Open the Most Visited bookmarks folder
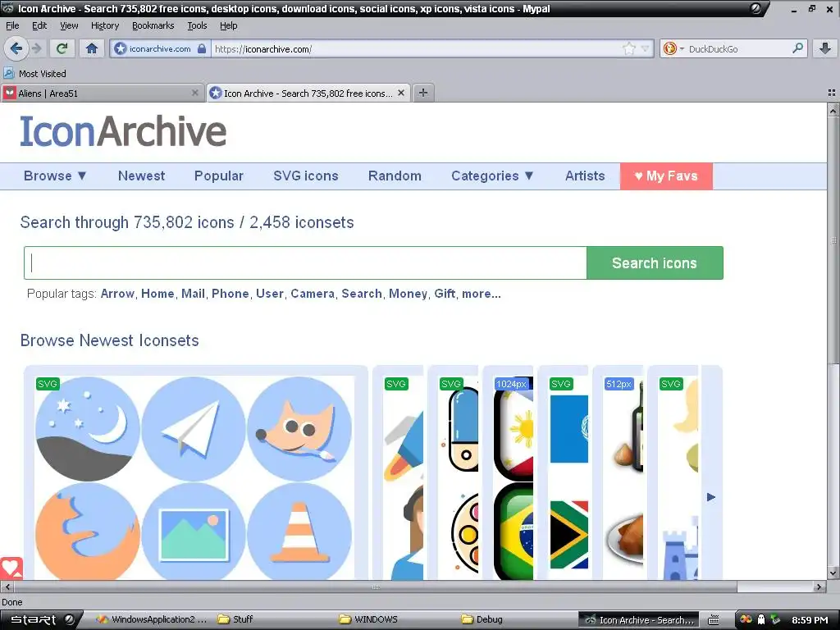This screenshot has height=630, width=840. point(35,73)
